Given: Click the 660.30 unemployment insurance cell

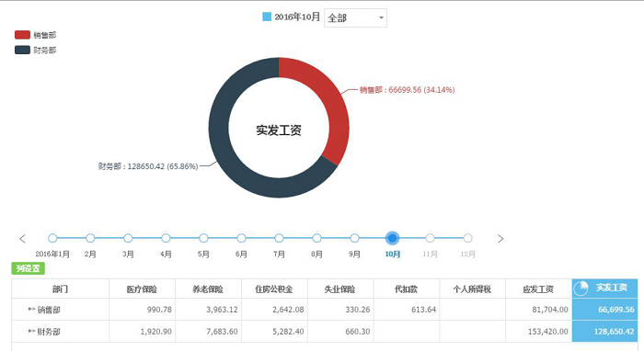Looking at the screenshot, I should (340, 332).
